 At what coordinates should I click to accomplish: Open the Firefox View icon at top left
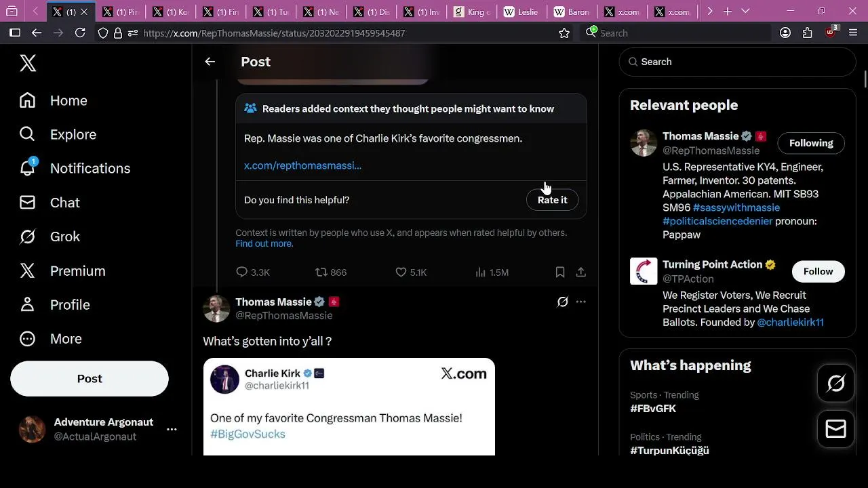coord(12,12)
